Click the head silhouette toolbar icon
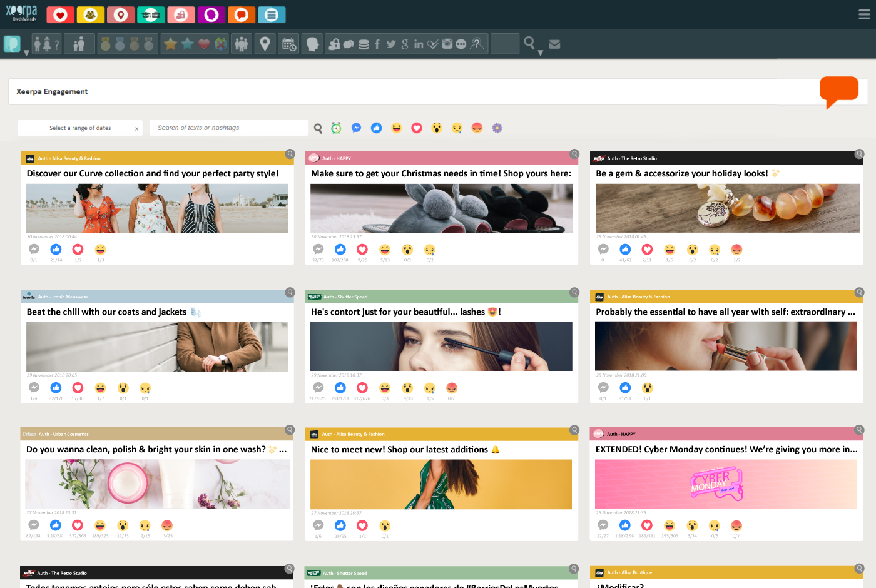 coord(312,44)
